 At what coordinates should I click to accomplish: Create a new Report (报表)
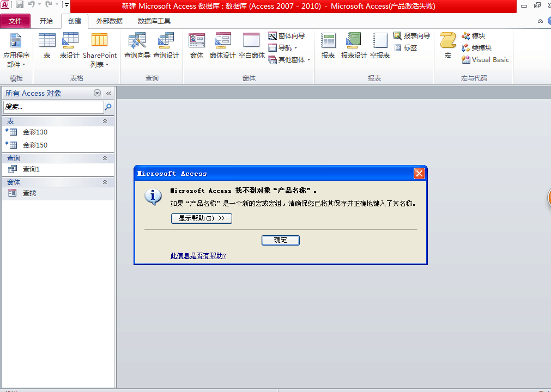pyautogui.click(x=328, y=46)
